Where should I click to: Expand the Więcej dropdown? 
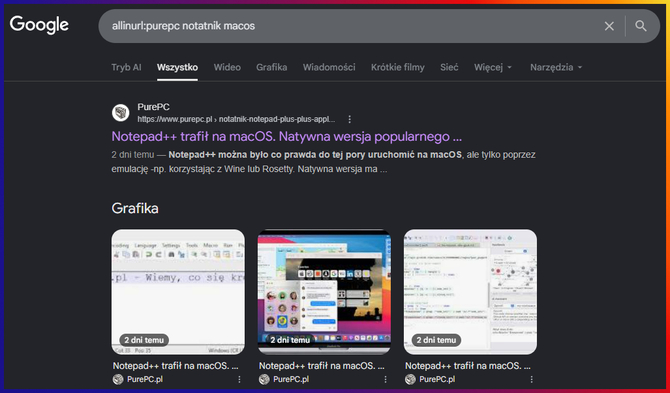point(493,67)
